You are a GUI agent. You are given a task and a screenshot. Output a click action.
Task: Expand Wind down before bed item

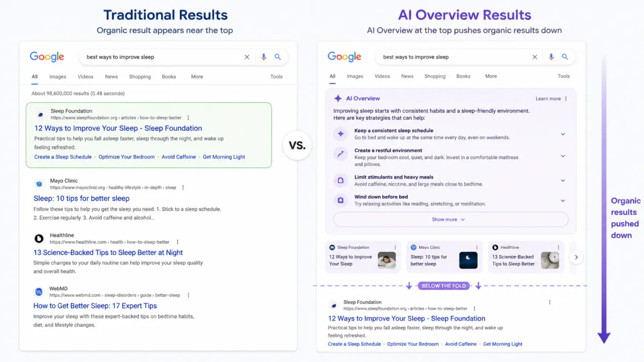[563, 201]
